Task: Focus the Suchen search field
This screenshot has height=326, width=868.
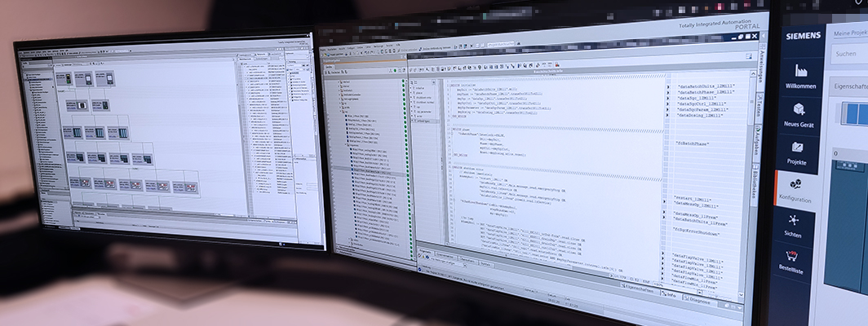Action: tap(848, 54)
